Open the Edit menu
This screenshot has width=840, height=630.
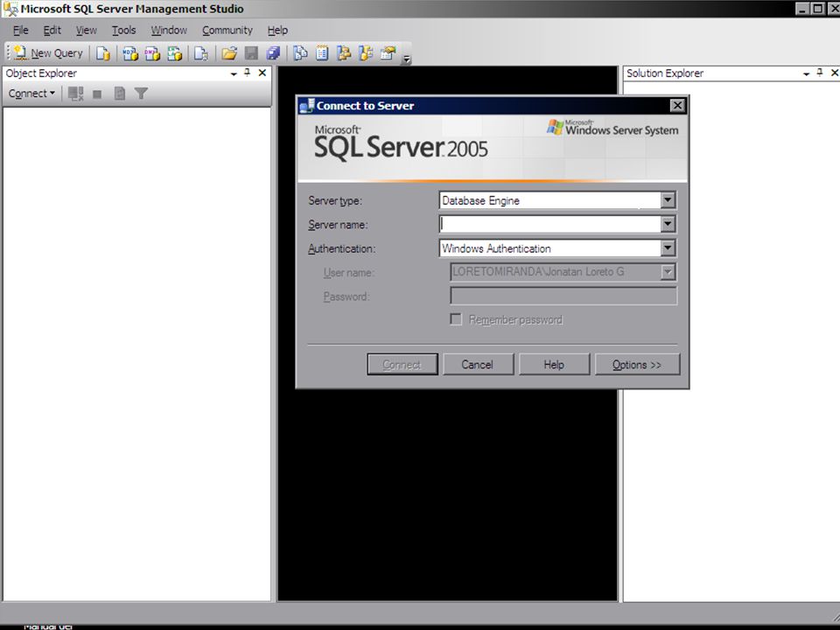[52, 30]
